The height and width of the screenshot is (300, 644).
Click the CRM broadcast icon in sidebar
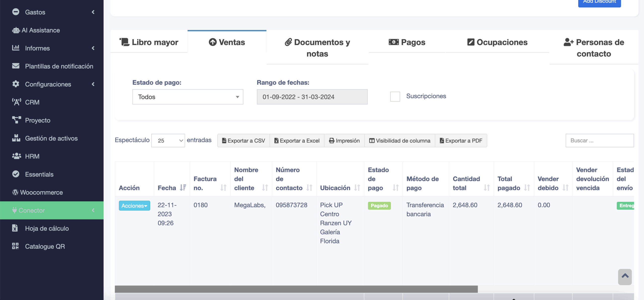[16, 102]
